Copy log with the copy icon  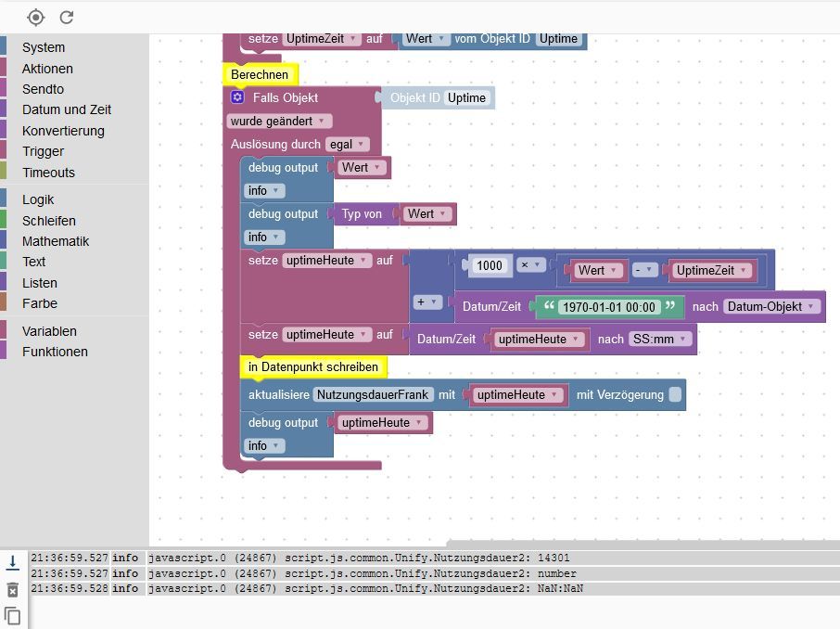click(12, 616)
